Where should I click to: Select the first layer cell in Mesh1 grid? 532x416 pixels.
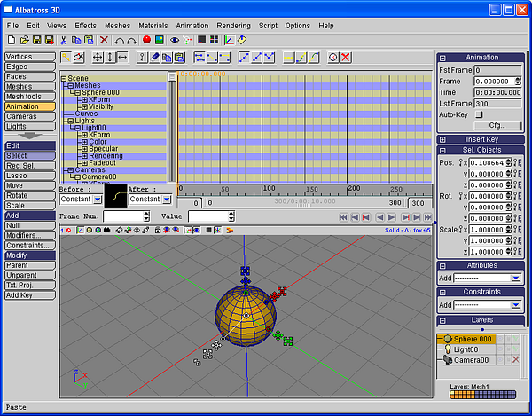[x=452, y=395]
